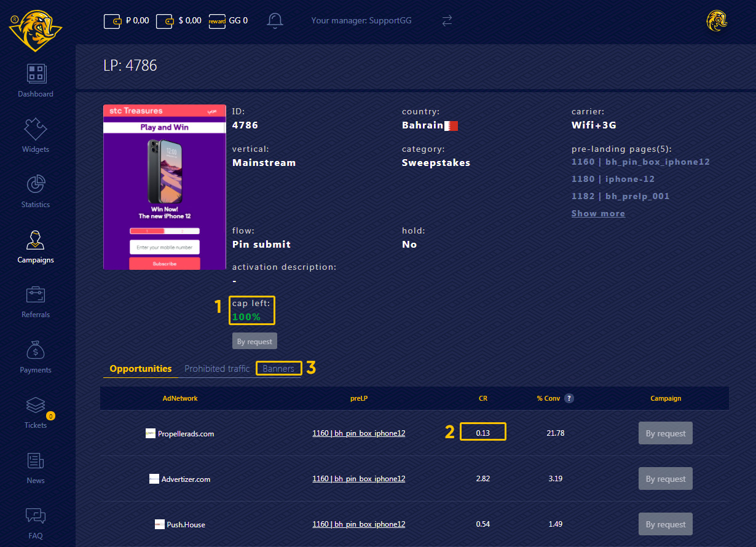Click the Sweepstakes category value

click(x=436, y=163)
